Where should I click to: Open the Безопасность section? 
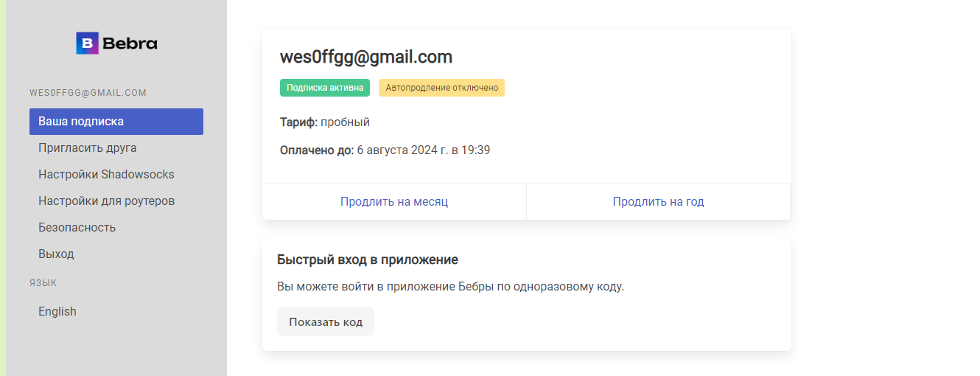pos(116,228)
